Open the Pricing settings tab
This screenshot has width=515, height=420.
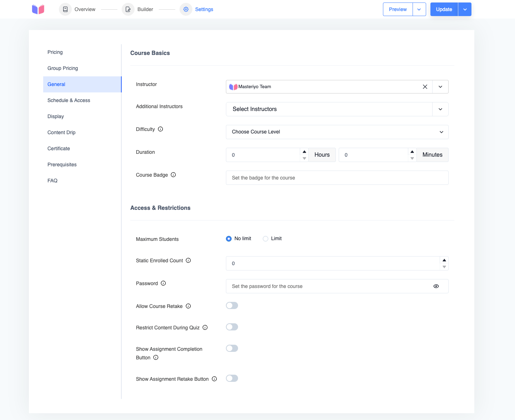click(x=82, y=52)
